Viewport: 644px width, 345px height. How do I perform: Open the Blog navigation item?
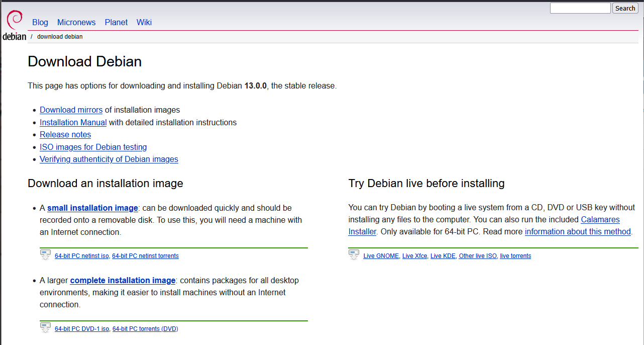(x=40, y=22)
